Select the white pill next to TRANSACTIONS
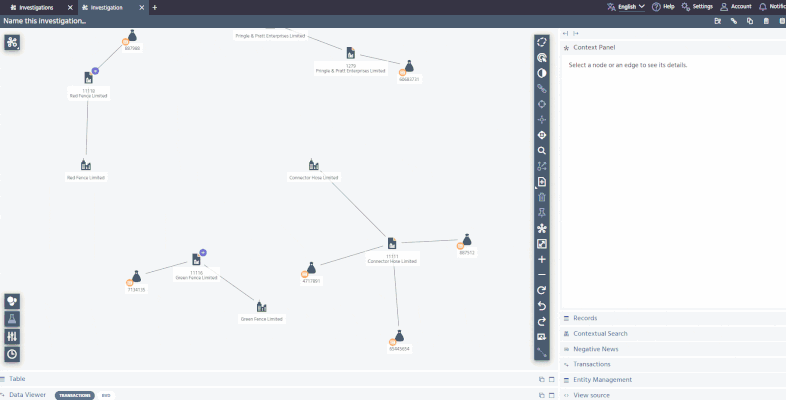786x400 pixels. click(x=106, y=395)
